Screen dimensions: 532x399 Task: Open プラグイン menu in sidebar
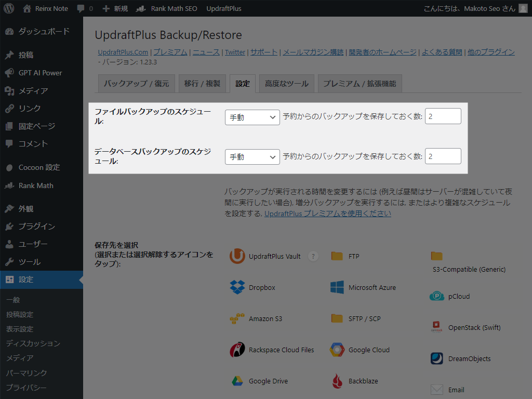tap(42, 227)
